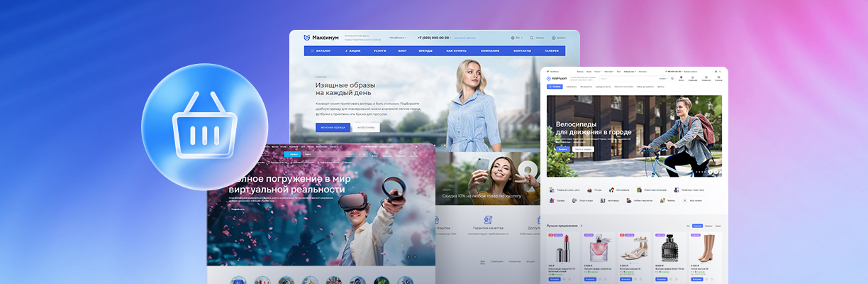
Task: Open the Велосипеды для движения в городе banner
Action: [x=634, y=135]
